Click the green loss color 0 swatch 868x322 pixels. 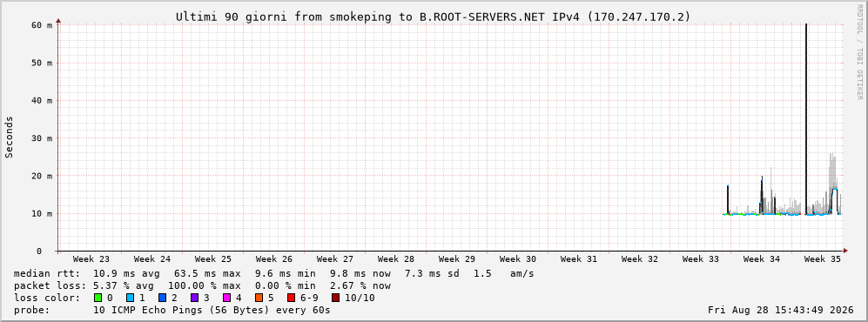click(x=98, y=299)
